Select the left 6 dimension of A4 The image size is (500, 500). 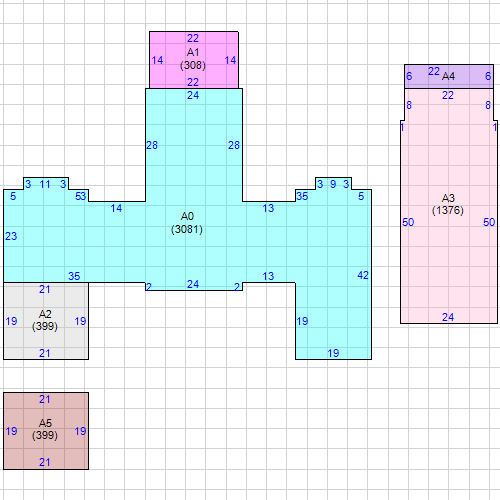[x=409, y=76]
